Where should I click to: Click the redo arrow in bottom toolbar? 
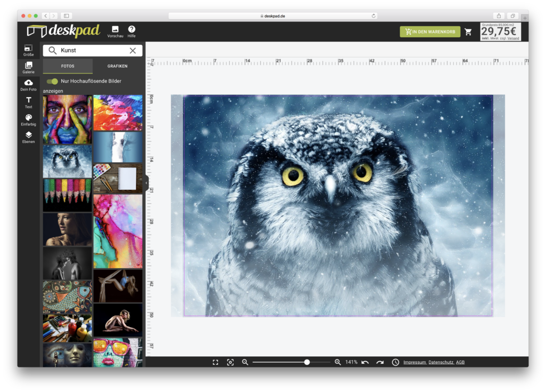[380, 362]
